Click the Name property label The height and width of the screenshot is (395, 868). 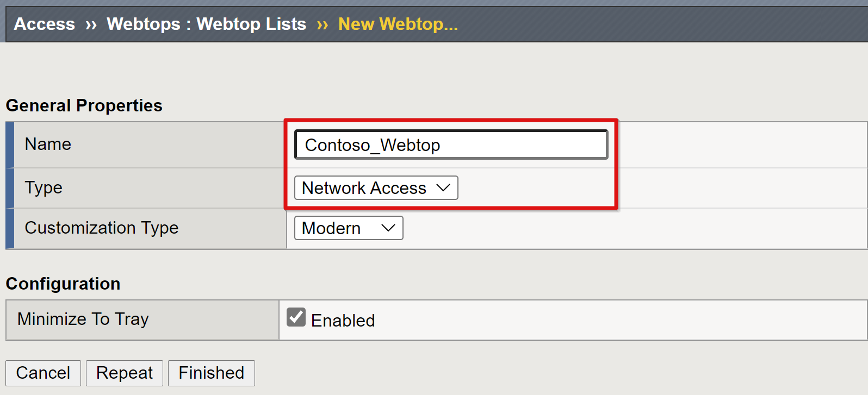48,144
